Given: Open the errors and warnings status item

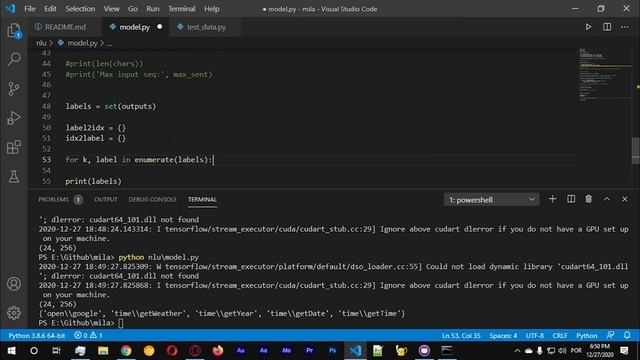Looking at the screenshot, I should (88, 336).
